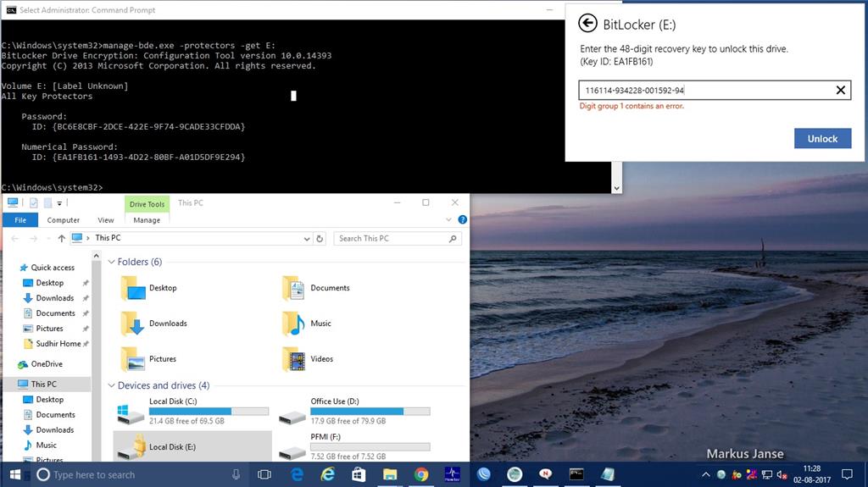Image resolution: width=868 pixels, height=487 pixels.
Task: Expand the Explorer ribbon chevron
Action: point(448,219)
